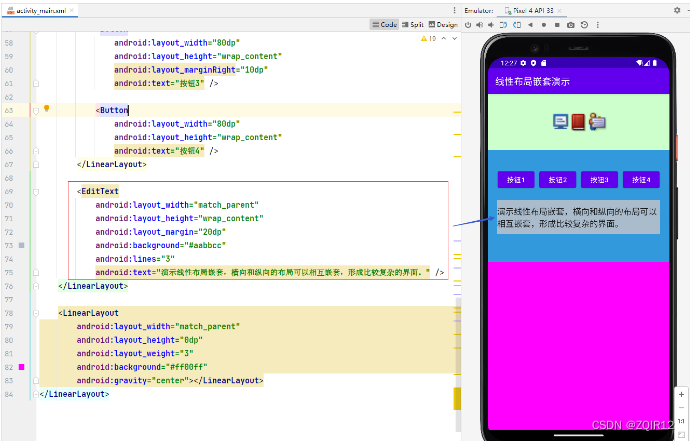
Task: Click android:layout_margin="20dp" on line 72
Action: click(160, 232)
